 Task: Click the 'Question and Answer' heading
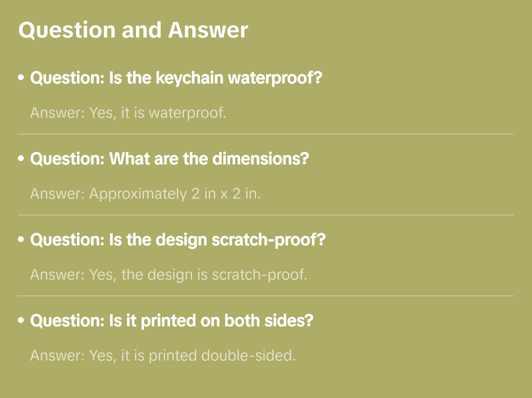[x=133, y=30]
